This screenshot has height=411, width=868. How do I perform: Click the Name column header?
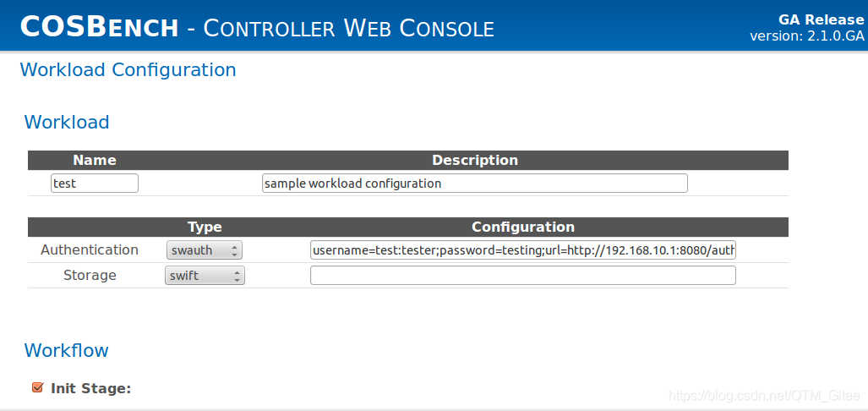click(x=95, y=160)
